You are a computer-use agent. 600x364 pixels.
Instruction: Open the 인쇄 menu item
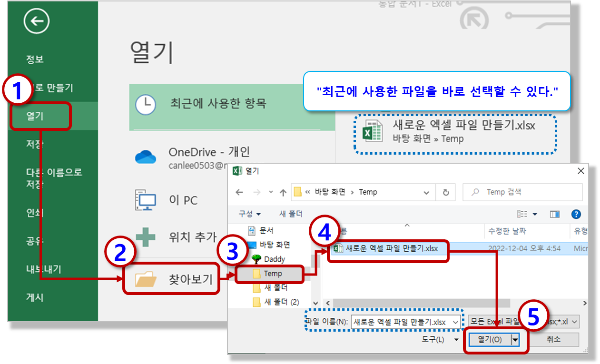click(x=35, y=212)
